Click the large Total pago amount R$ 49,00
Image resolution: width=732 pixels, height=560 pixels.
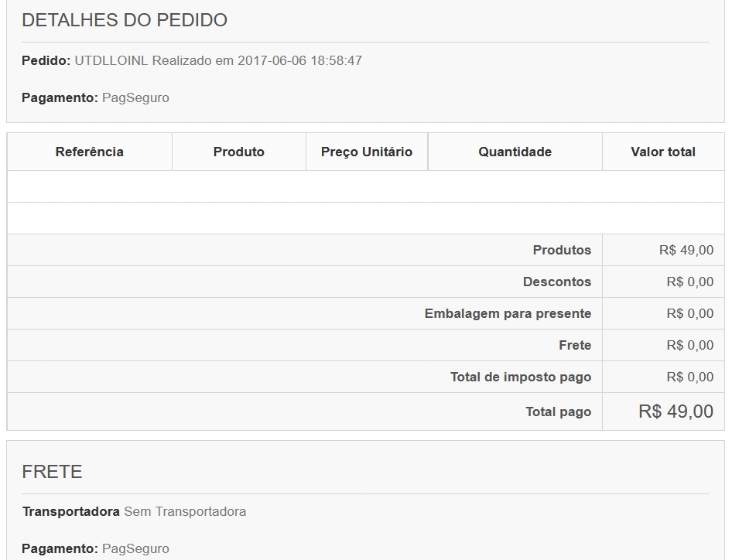676,411
